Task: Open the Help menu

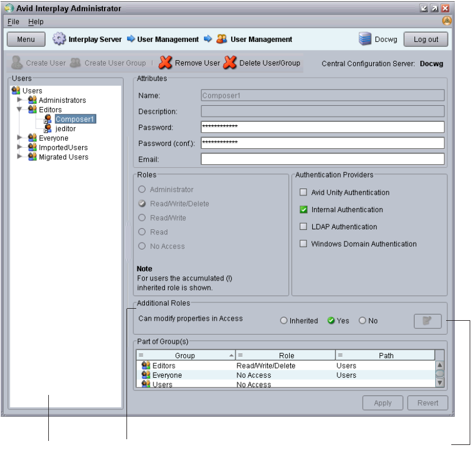Action: point(36,21)
